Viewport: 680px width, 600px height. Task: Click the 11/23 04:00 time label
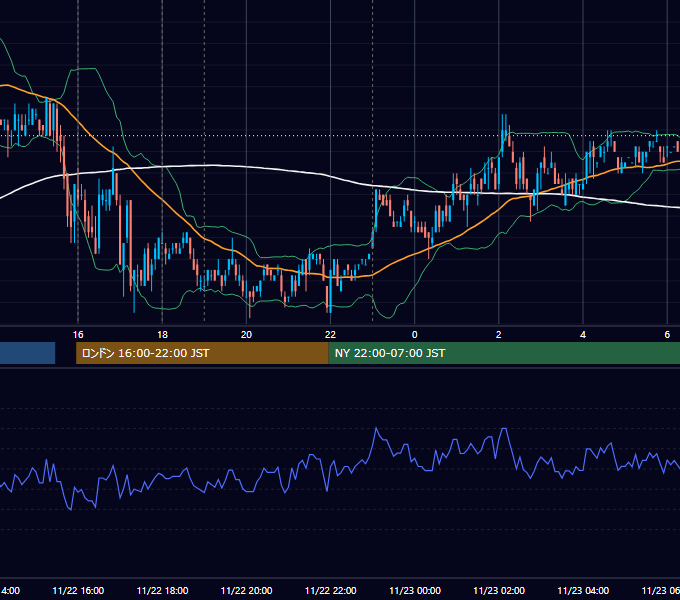(x=583, y=591)
